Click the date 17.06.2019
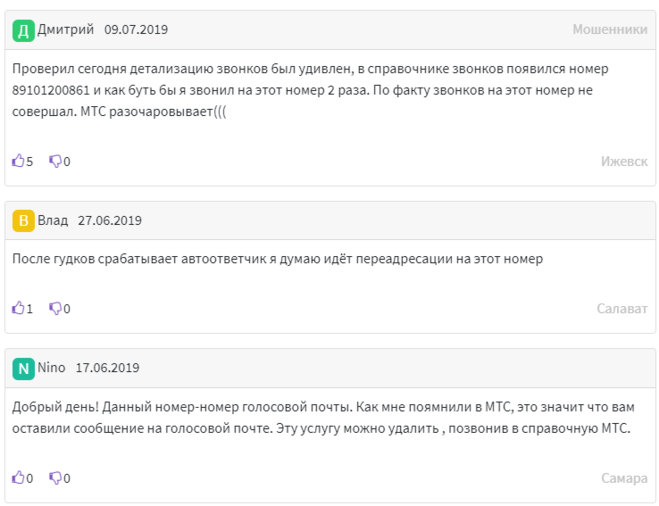 (108, 368)
